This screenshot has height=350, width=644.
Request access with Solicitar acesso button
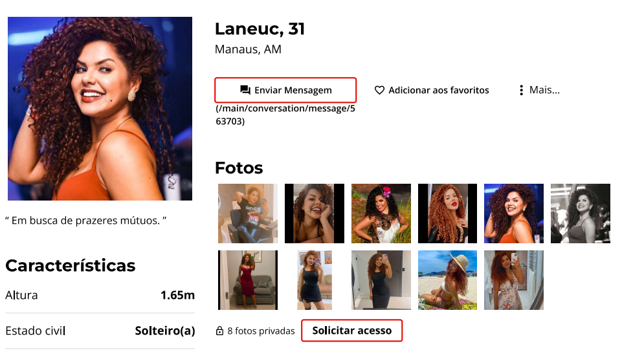point(351,331)
